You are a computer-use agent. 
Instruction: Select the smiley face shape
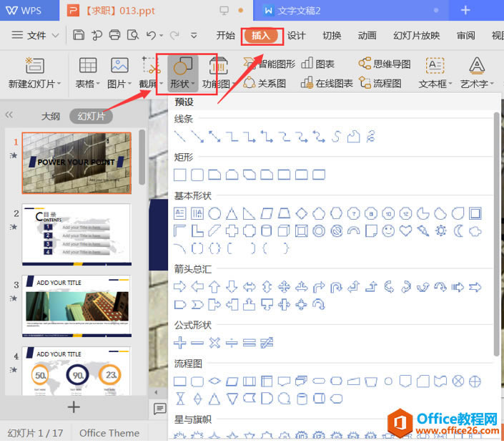[388, 231]
